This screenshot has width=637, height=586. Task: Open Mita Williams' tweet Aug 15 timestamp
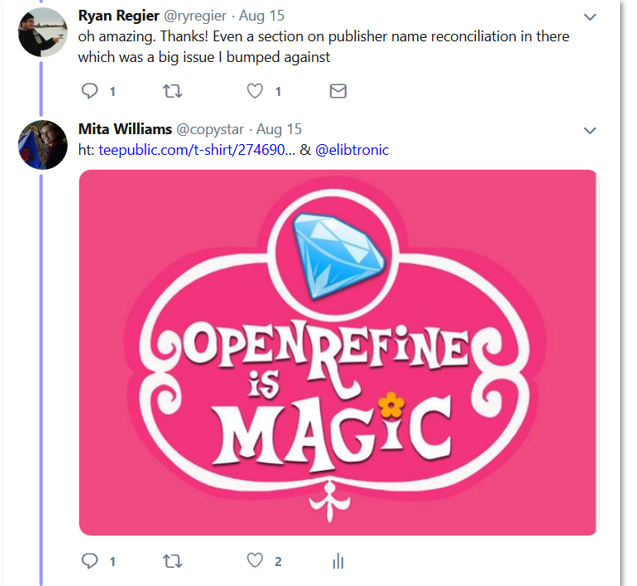(x=279, y=129)
